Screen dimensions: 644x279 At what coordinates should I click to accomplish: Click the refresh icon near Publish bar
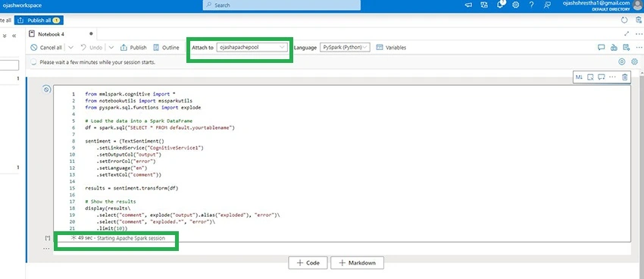point(624,20)
